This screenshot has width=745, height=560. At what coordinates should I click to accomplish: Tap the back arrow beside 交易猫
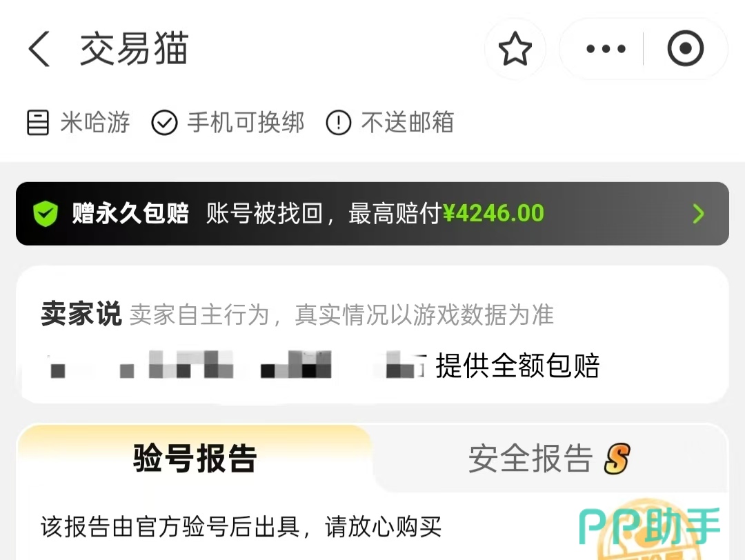pos(39,49)
